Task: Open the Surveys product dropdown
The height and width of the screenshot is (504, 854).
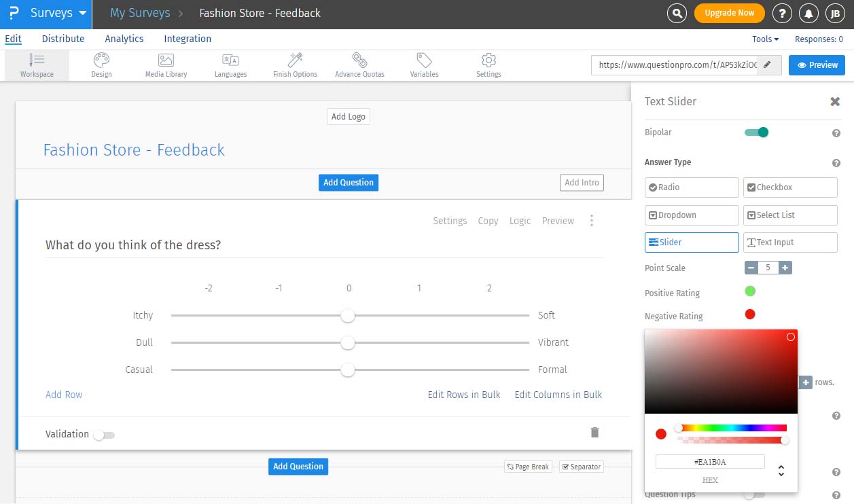Action: pyautogui.click(x=58, y=14)
